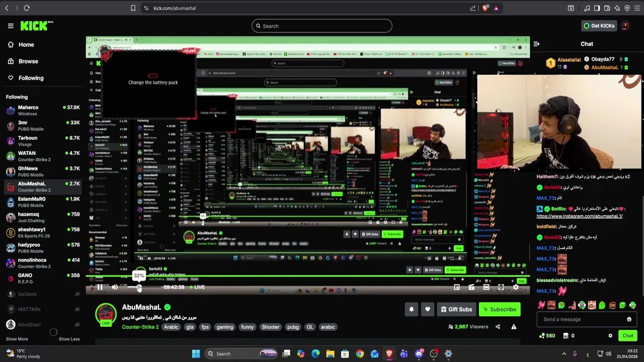Open the user profile avatar menu

pyautogui.click(x=625, y=26)
